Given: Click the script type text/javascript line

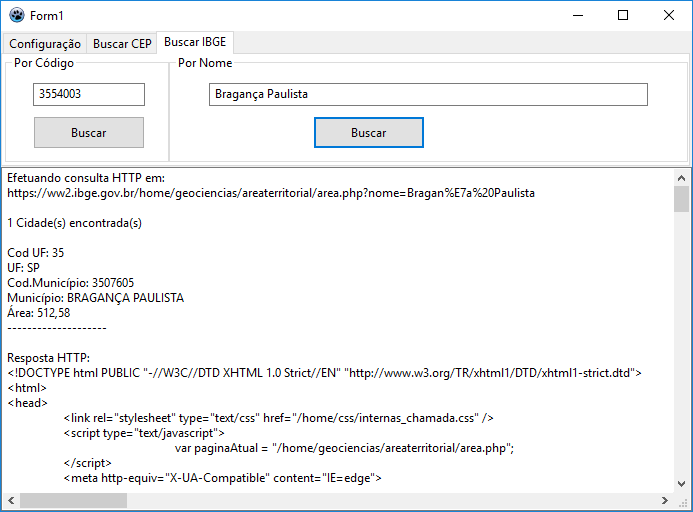Looking at the screenshot, I should pyautogui.click(x=144, y=433).
